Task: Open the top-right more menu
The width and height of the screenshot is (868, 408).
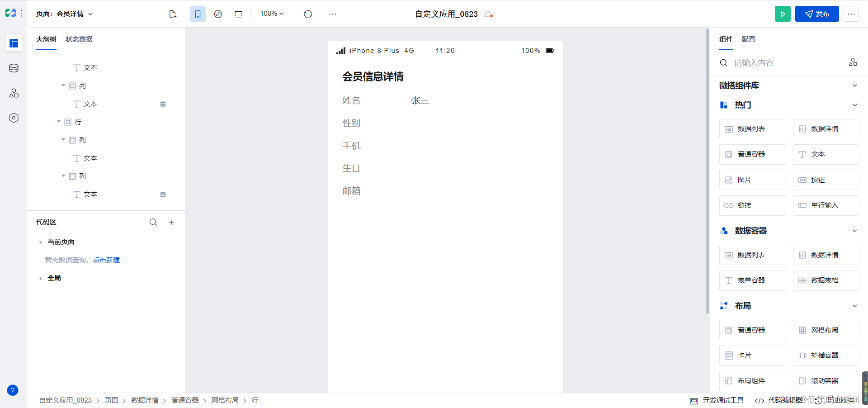Action: [851, 14]
